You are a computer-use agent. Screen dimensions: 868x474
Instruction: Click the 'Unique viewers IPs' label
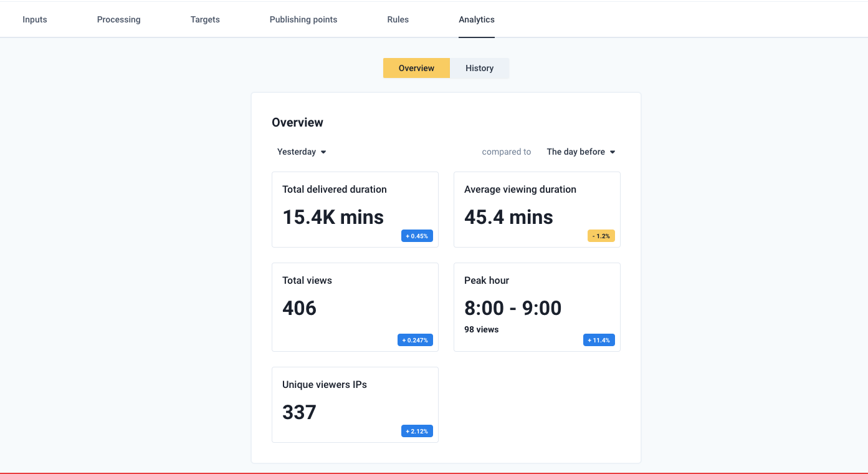(x=325, y=385)
